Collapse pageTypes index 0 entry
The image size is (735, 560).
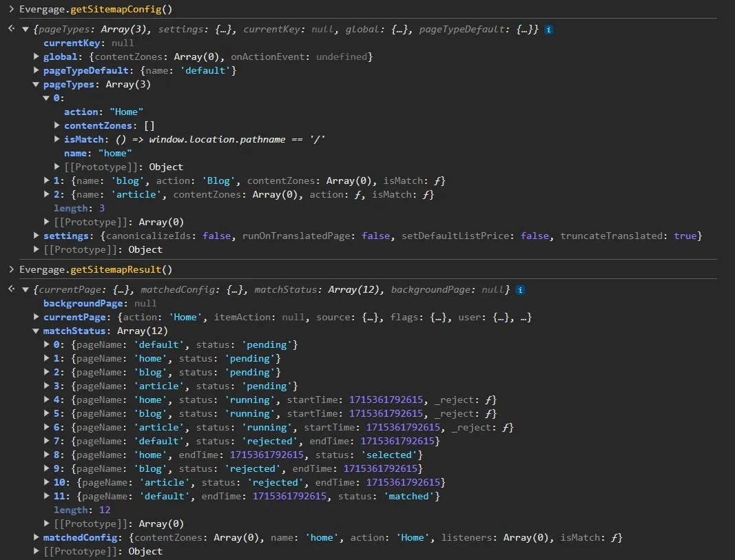coord(47,98)
